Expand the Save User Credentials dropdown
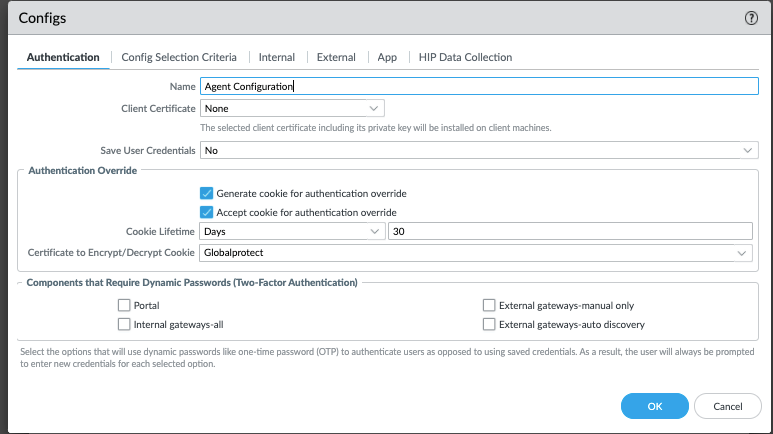This screenshot has width=773, height=434. (479, 150)
